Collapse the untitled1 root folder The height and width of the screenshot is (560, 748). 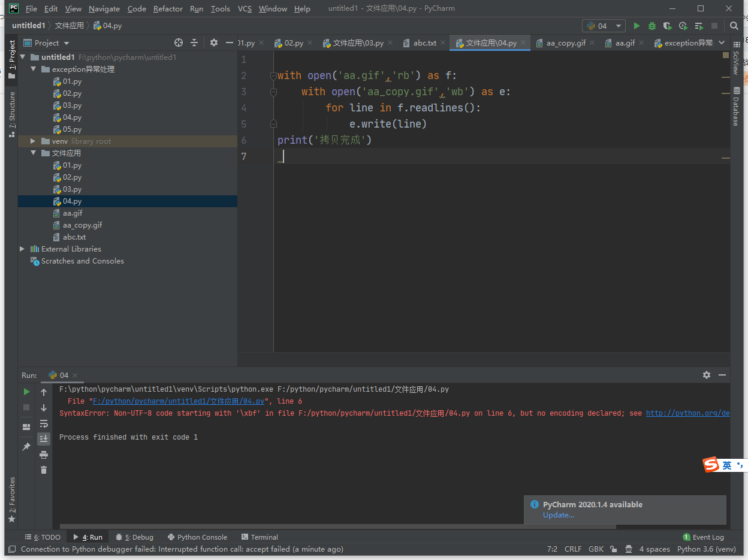[x=23, y=57]
